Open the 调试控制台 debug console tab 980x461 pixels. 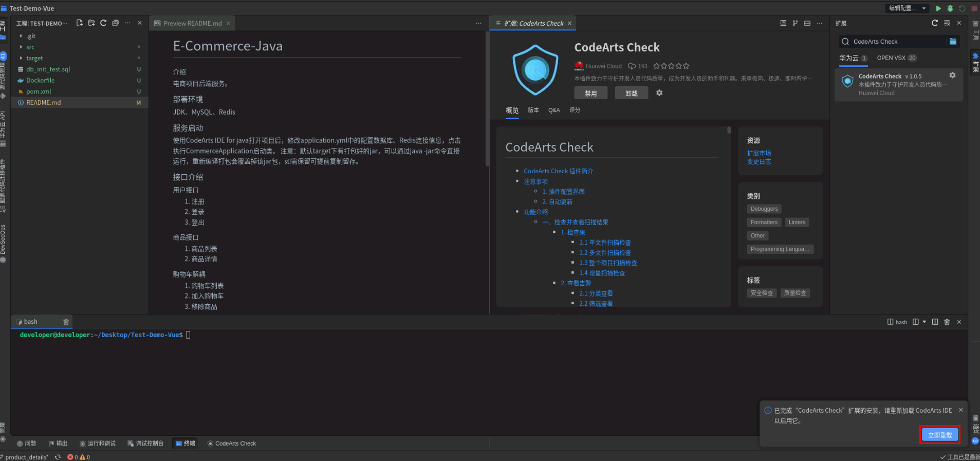point(145,444)
